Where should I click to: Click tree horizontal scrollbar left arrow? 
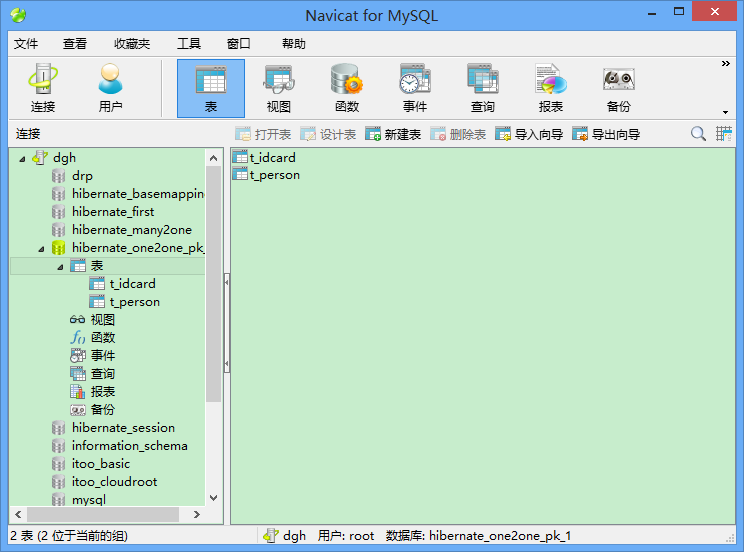(x=18, y=515)
